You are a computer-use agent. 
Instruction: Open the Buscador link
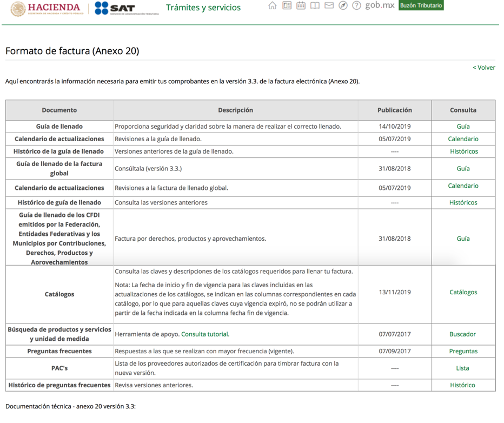[462, 334]
